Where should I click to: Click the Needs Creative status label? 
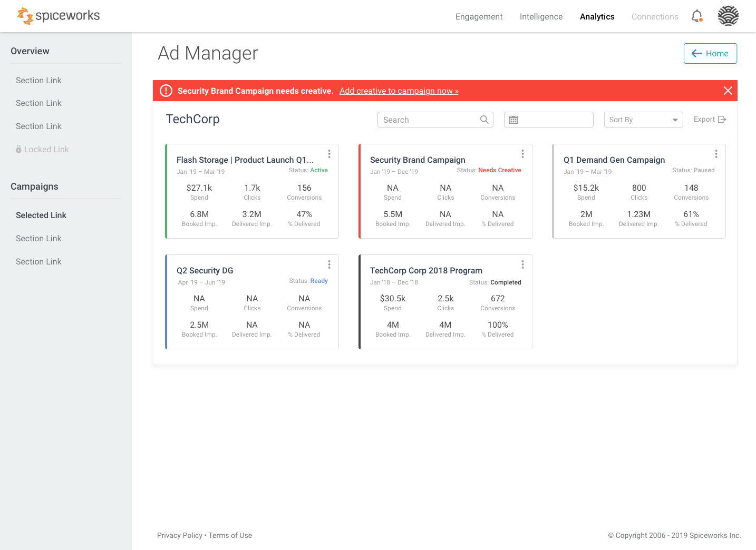coord(500,170)
